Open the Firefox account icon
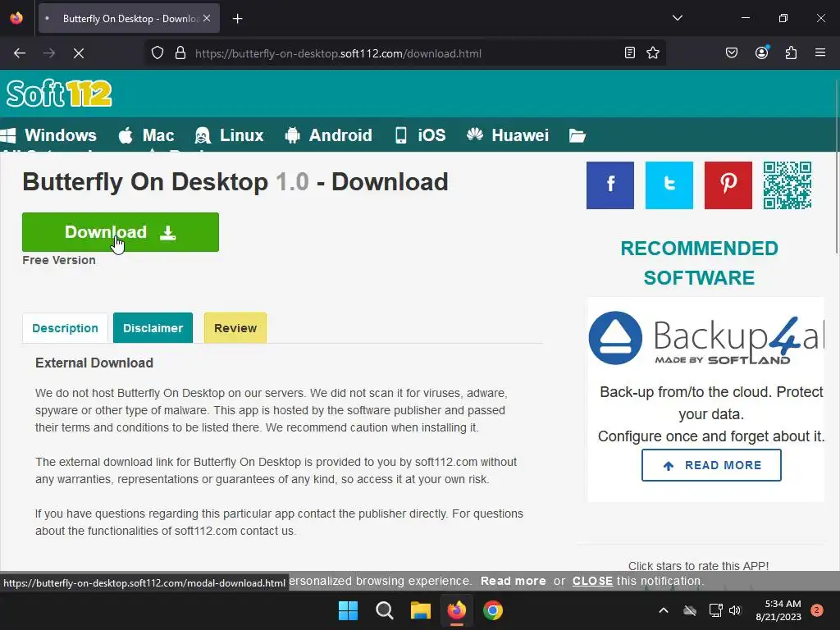The width and height of the screenshot is (840, 630). pyautogui.click(x=762, y=52)
